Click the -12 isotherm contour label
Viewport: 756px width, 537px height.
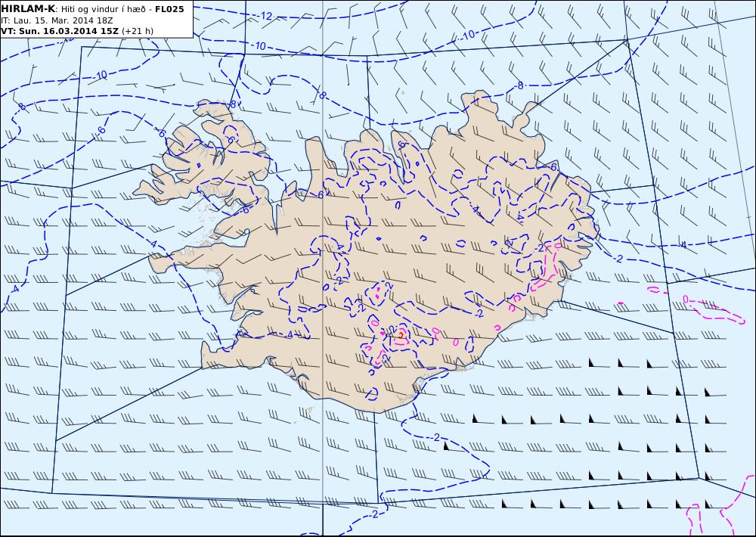point(265,16)
